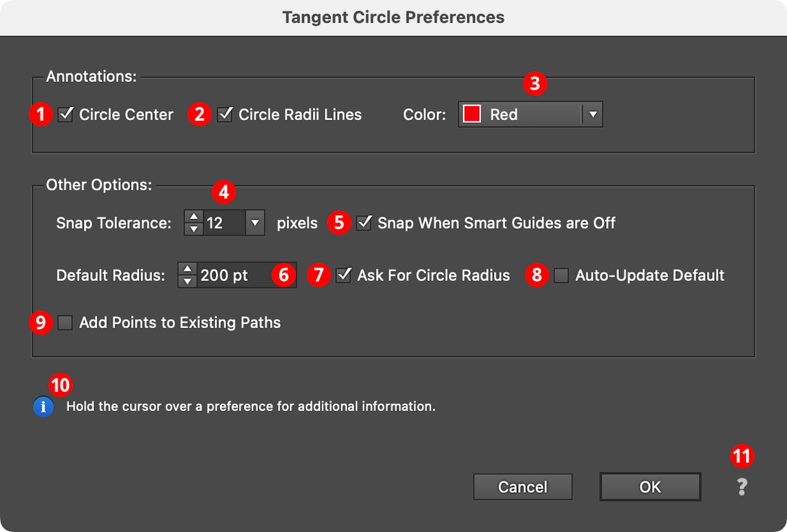Image resolution: width=787 pixels, height=532 pixels.
Task: Confirm preferences with the OK button
Action: 650,487
